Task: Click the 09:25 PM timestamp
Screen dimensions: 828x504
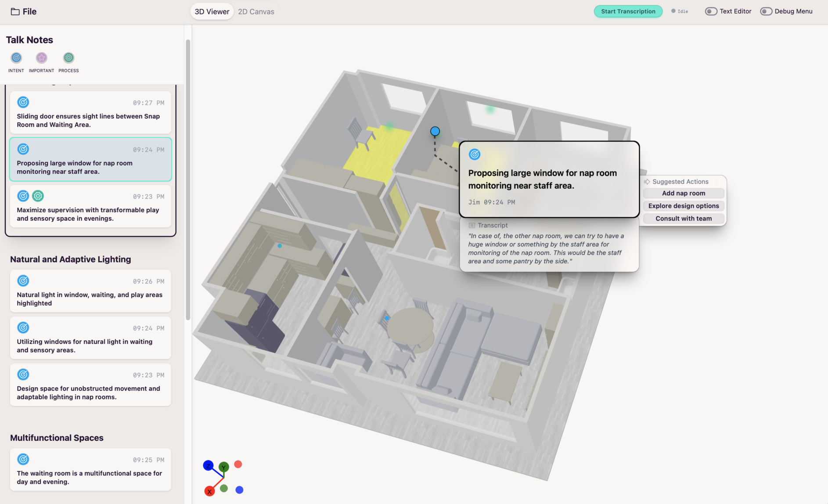Action: coord(149,460)
